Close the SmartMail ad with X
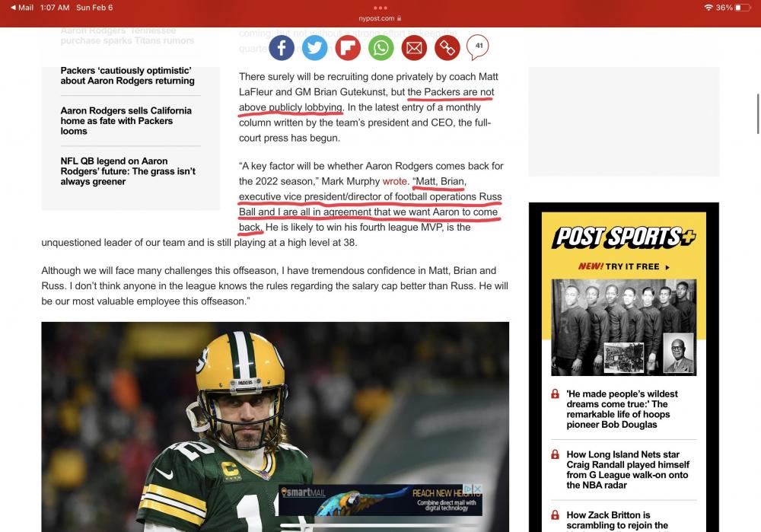The width and height of the screenshot is (761, 532). point(477,489)
